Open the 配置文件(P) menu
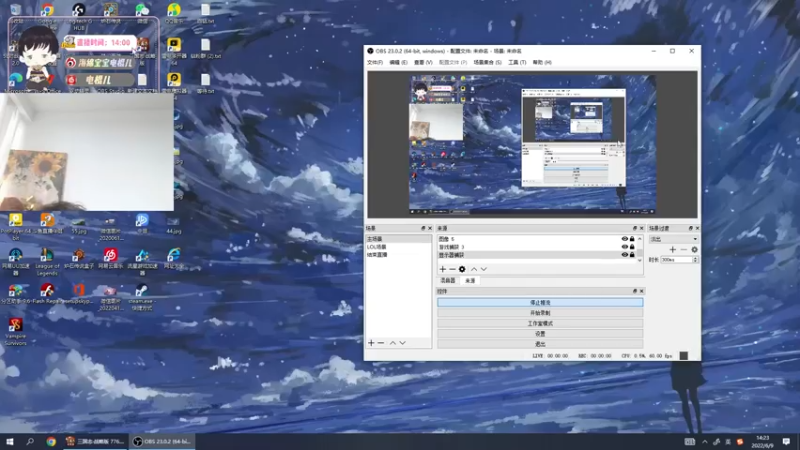Image resolution: width=800 pixels, height=450 pixels. tap(453, 62)
